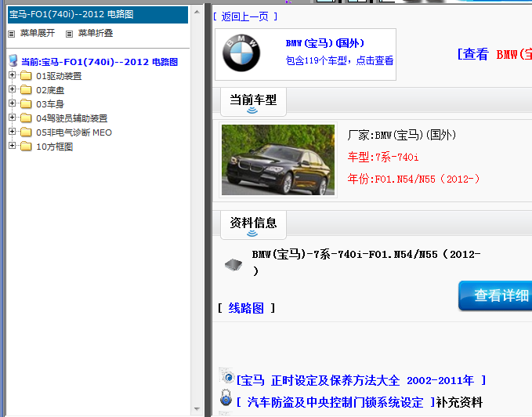The height and width of the screenshot is (417, 532).
Task: Select the 03车身 label
Action: tap(50, 104)
